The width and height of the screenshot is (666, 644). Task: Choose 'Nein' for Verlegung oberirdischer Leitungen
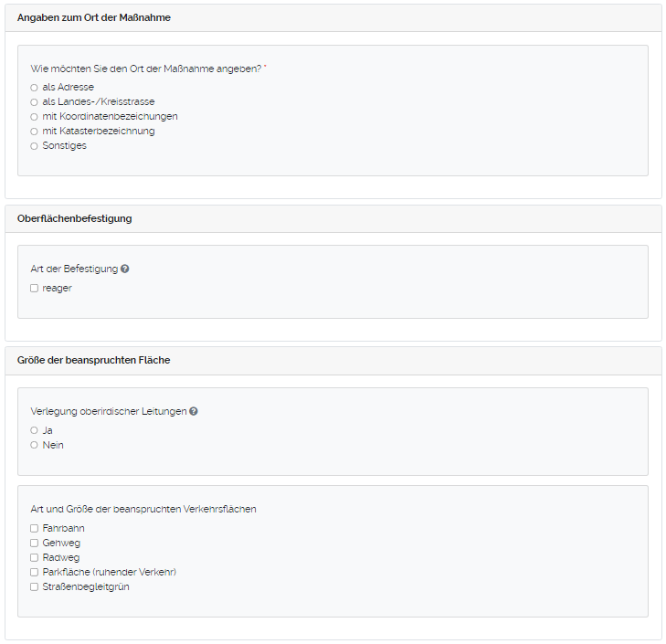[x=34, y=445]
